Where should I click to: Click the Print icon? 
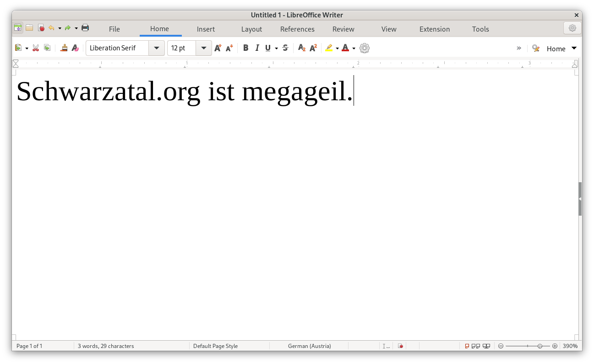click(85, 28)
